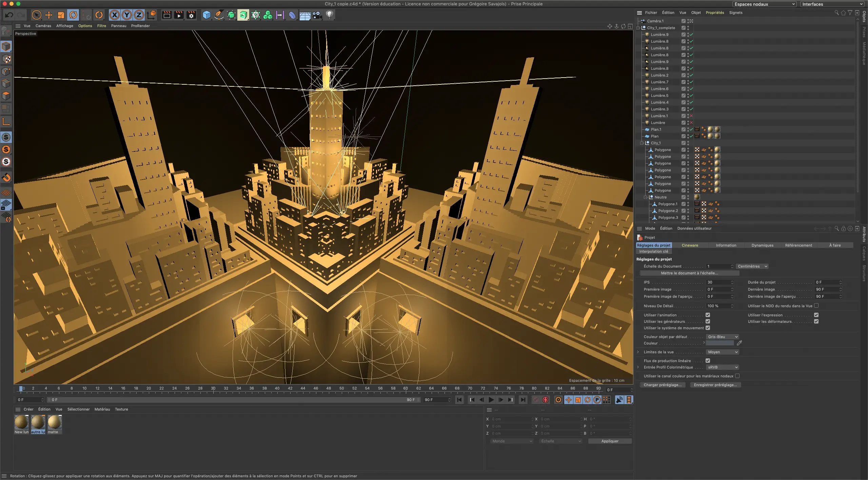Collapse the City_1 tree group
This screenshot has height=480, width=868.
coord(642,143)
